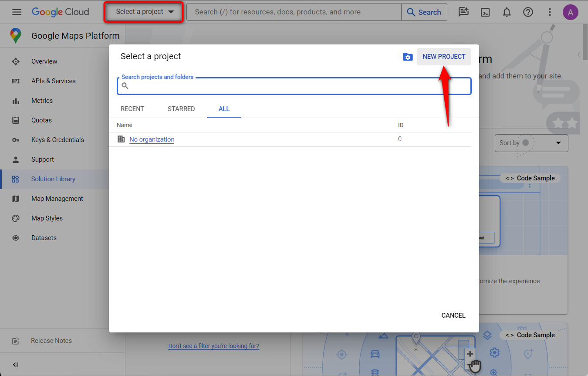Switch to the RECENT tab
This screenshot has width=588, height=376.
click(132, 109)
